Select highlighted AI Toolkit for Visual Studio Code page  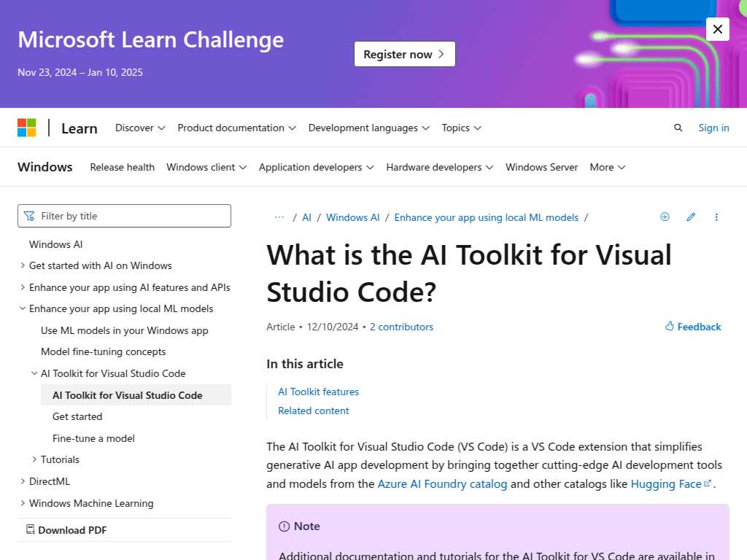pyautogui.click(x=136, y=394)
